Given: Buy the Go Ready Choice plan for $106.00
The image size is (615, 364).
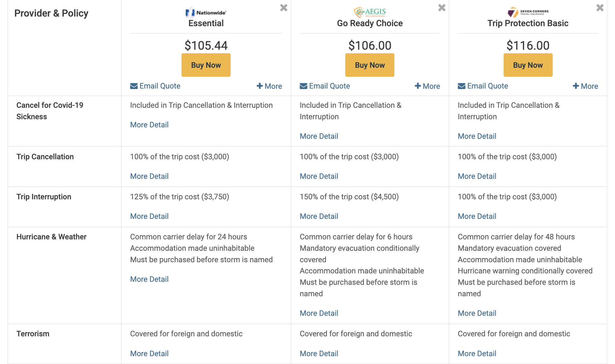Looking at the screenshot, I should 370,65.
